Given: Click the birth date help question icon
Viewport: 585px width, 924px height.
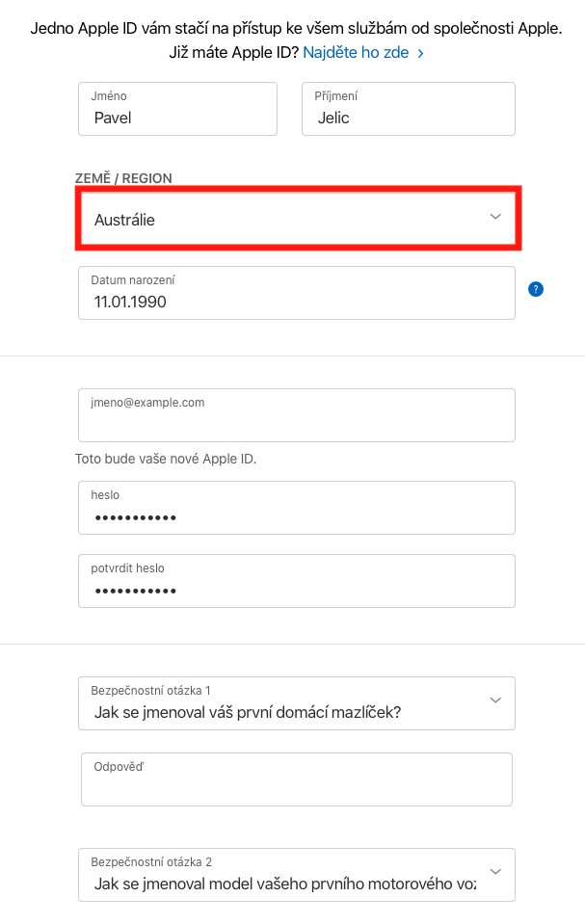Looking at the screenshot, I should tap(536, 289).
